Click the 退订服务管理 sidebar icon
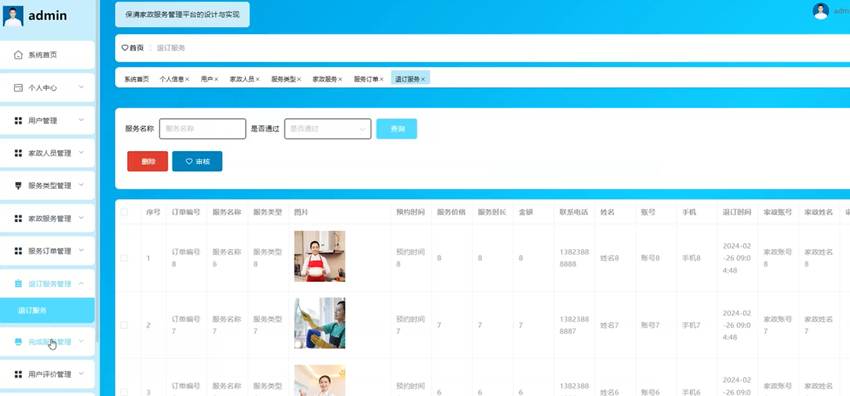This screenshot has width=850, height=396. point(18,284)
